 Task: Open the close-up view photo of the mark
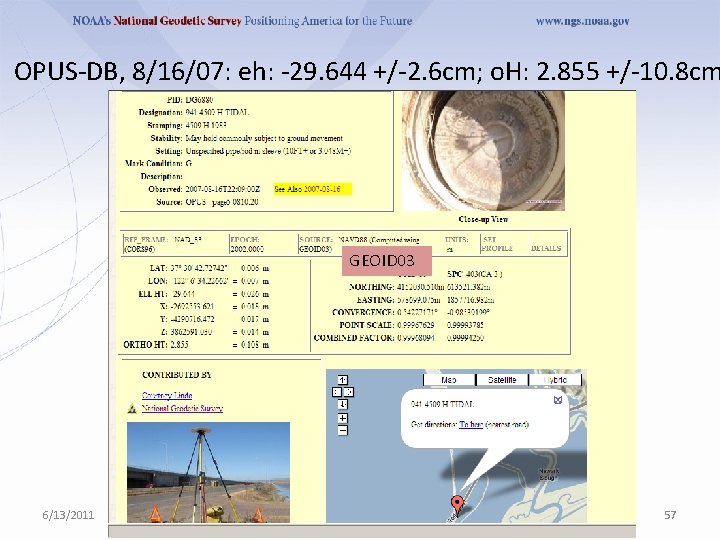[x=483, y=151]
